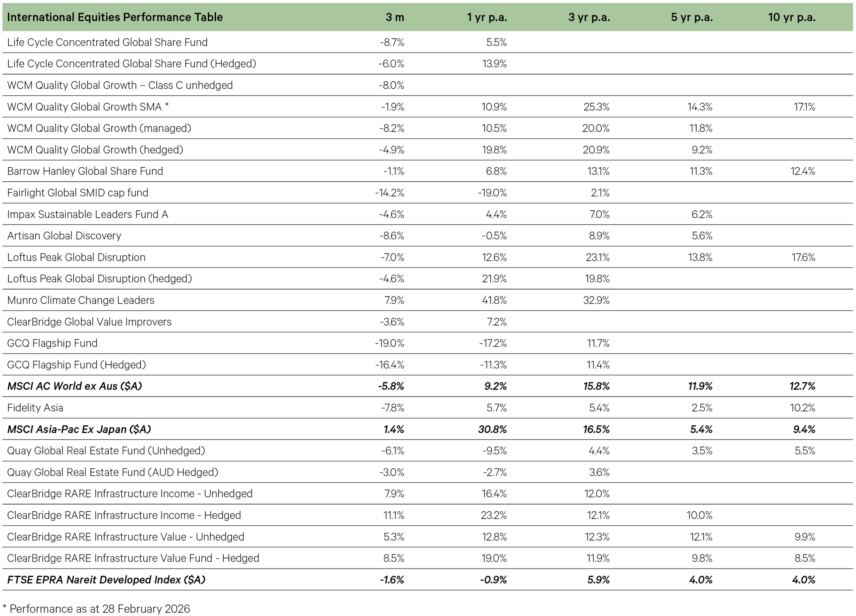Click the ClearBridge Global Value Improvers name
Viewport: 856px width, 616px height.
click(x=89, y=322)
